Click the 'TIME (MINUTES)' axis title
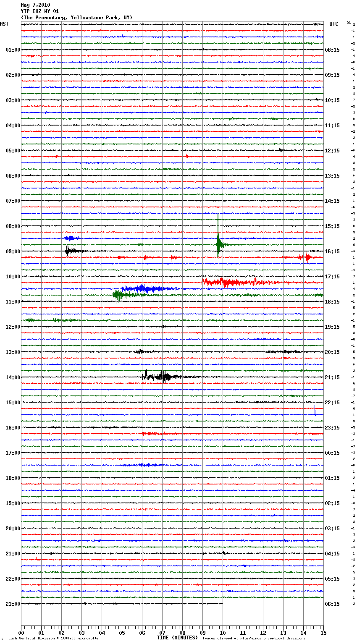This screenshot has width=357, height=644. coord(177,638)
